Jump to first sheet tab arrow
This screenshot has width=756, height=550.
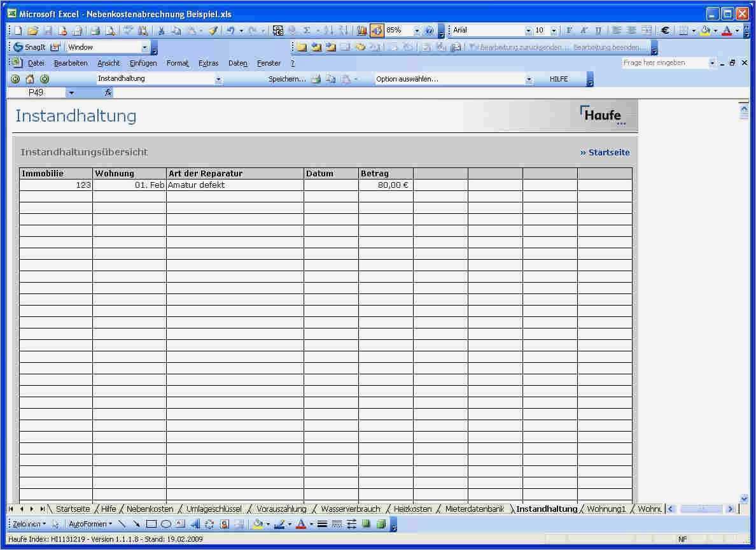point(11,509)
